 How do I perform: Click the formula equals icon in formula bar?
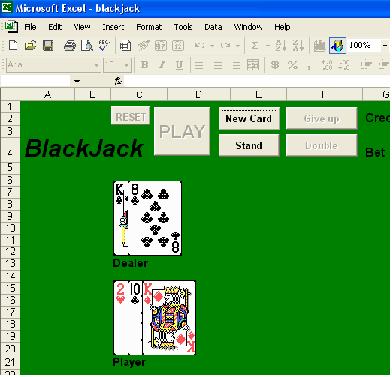click(118, 81)
